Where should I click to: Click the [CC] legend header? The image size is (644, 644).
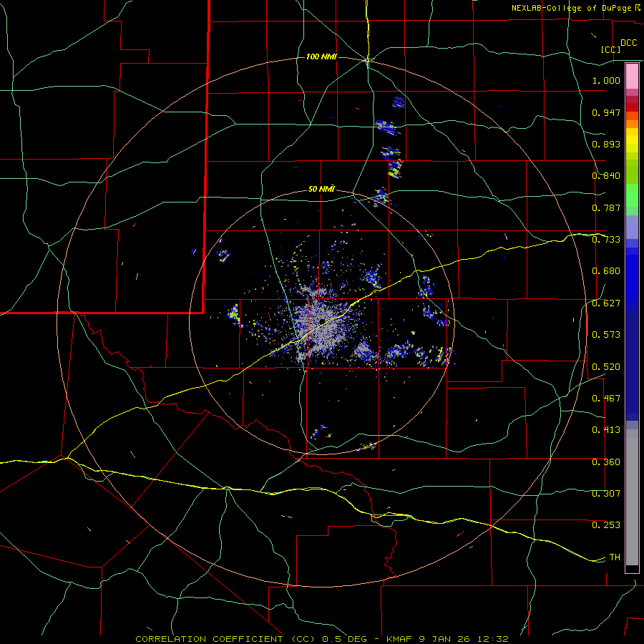tap(610, 49)
